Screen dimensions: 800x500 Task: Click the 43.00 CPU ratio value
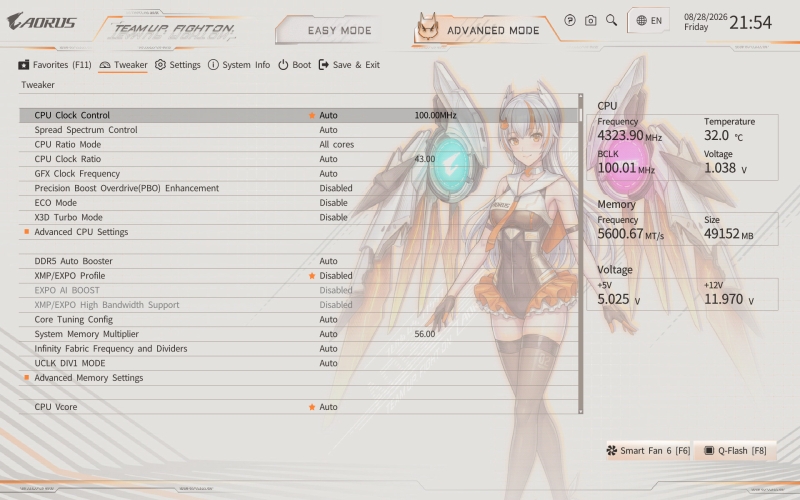pyautogui.click(x=424, y=159)
